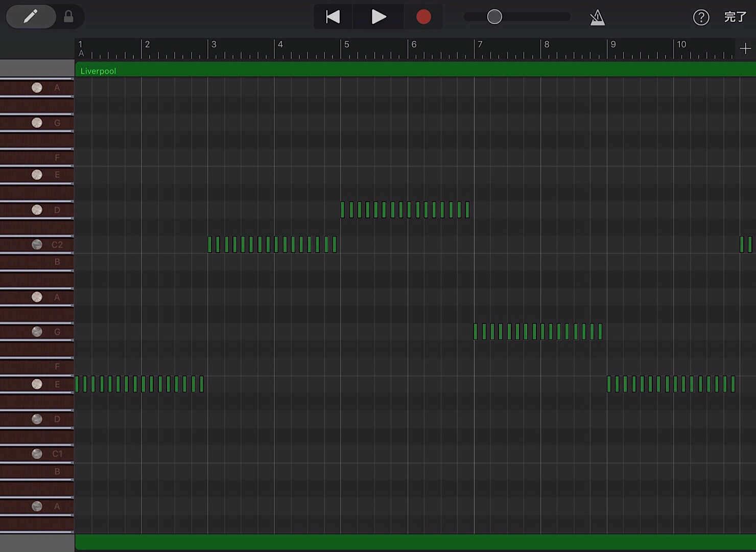Screen dimensions: 756x552
Task: Tap the middle A fret key
Action: point(37,297)
